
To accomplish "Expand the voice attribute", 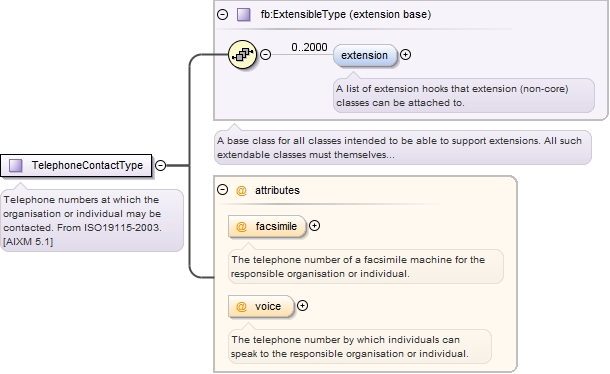I will tap(302, 306).
